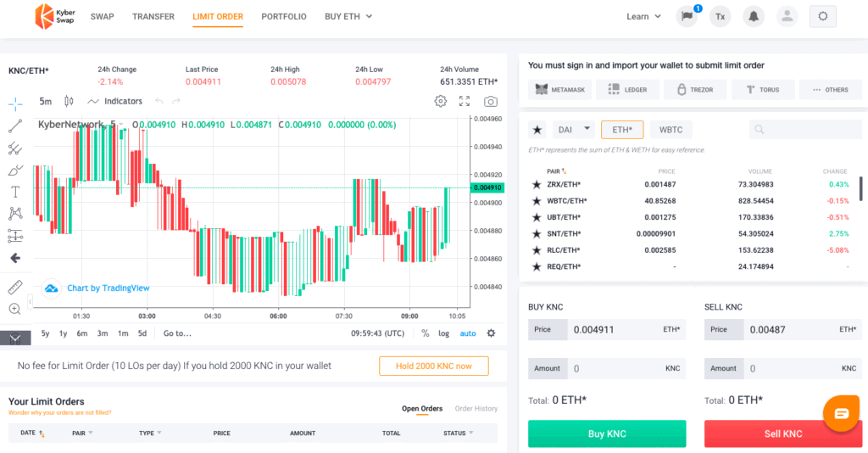868x453 pixels.
Task: Toggle the theme sun icon
Action: point(822,16)
